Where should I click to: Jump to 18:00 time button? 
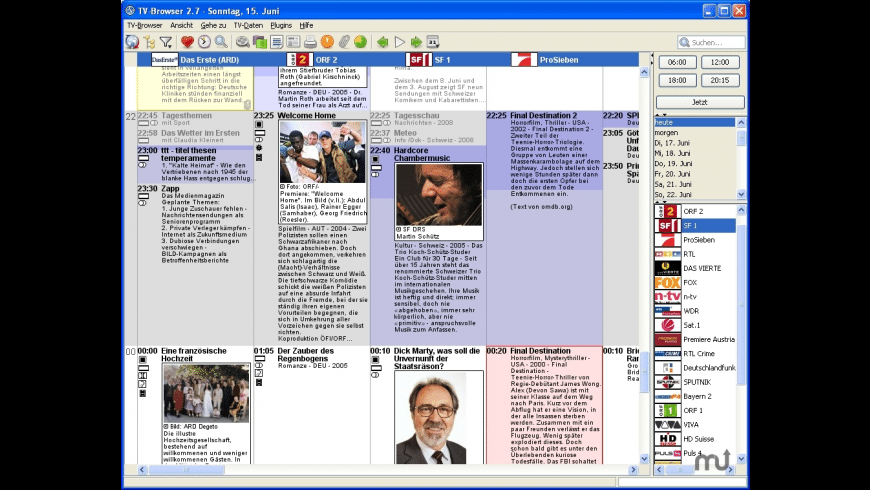(x=677, y=80)
